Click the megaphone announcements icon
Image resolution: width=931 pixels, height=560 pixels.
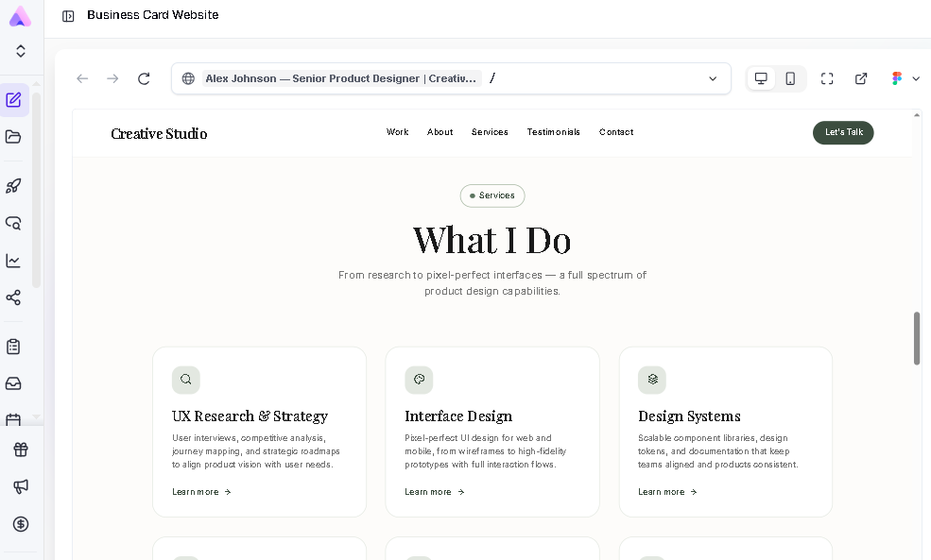click(21, 486)
